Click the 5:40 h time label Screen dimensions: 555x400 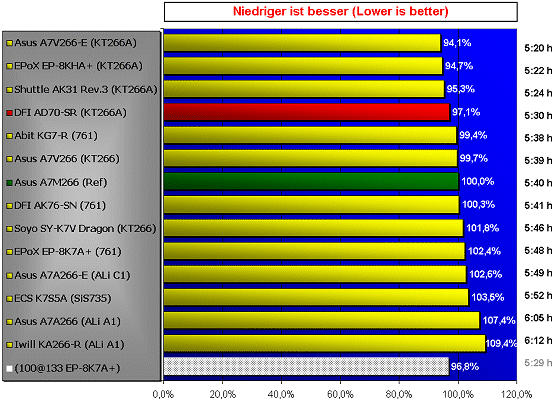(x=538, y=183)
